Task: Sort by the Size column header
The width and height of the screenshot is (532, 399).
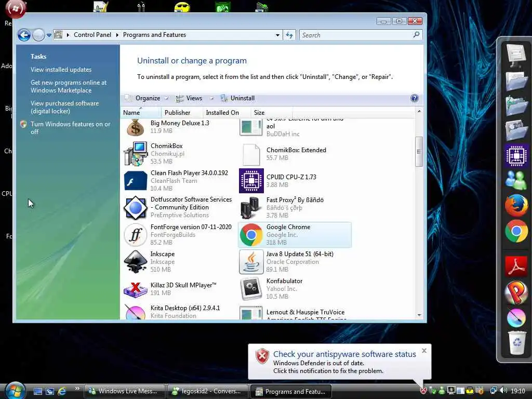Action: point(271,113)
